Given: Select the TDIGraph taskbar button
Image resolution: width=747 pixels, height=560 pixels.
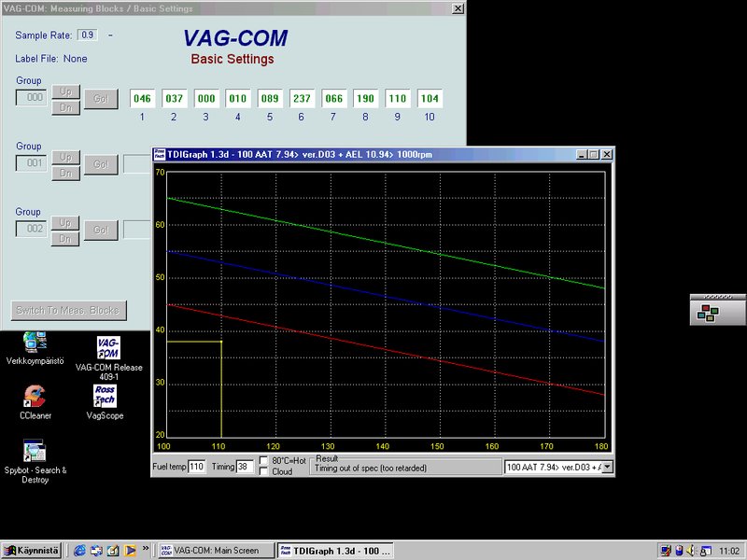Looking at the screenshot, I should tap(335, 551).
